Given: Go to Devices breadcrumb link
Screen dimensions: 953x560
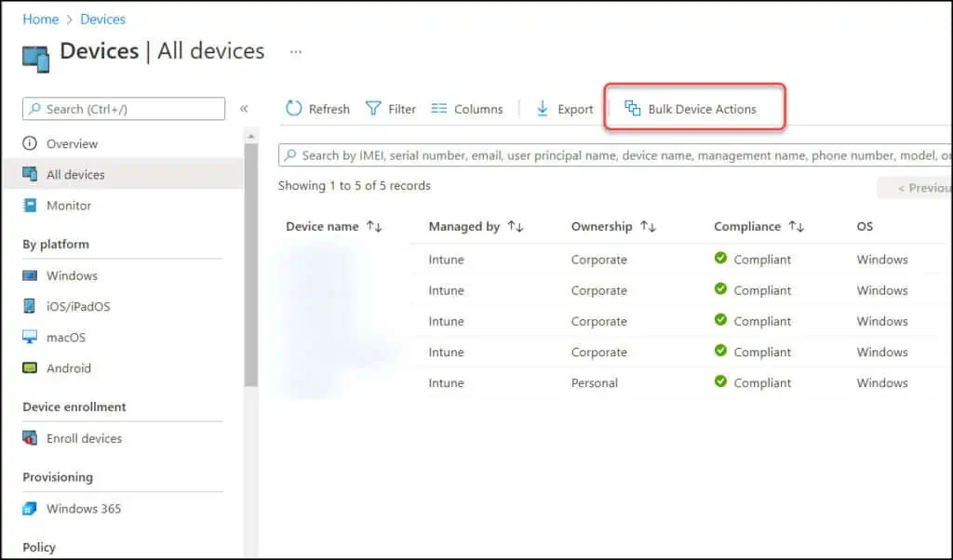Looking at the screenshot, I should pyautogui.click(x=102, y=20).
